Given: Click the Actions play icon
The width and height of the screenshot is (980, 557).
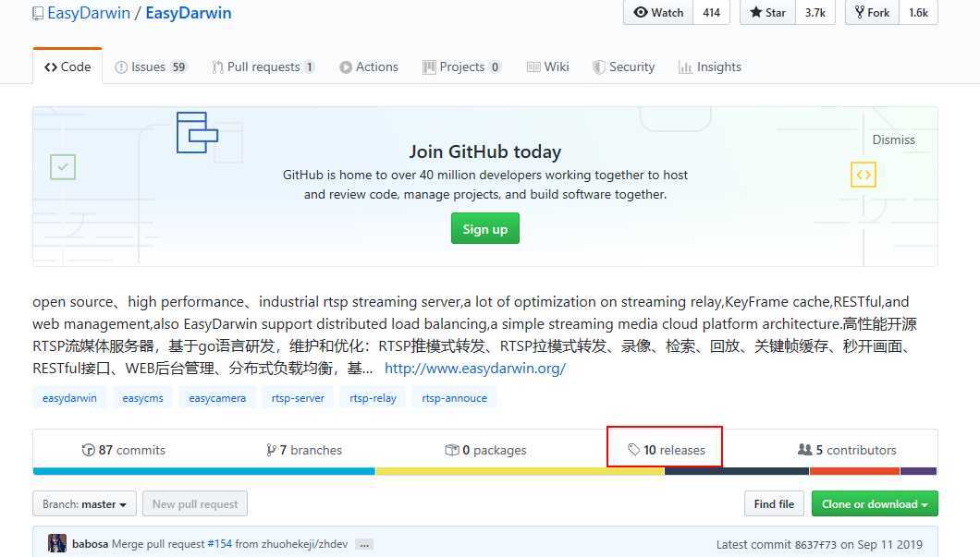Looking at the screenshot, I should pos(346,67).
